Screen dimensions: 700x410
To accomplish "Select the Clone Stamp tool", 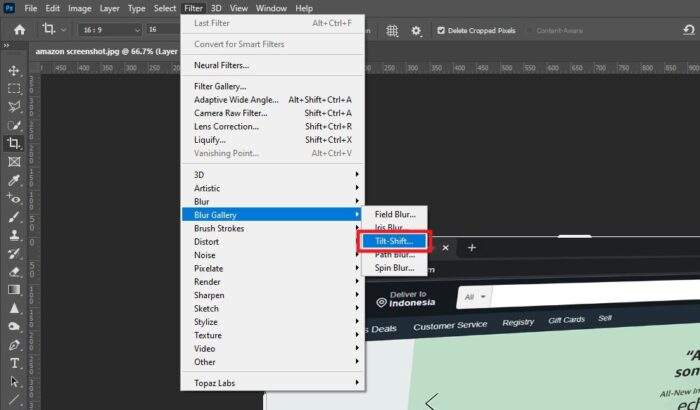I will (x=14, y=235).
